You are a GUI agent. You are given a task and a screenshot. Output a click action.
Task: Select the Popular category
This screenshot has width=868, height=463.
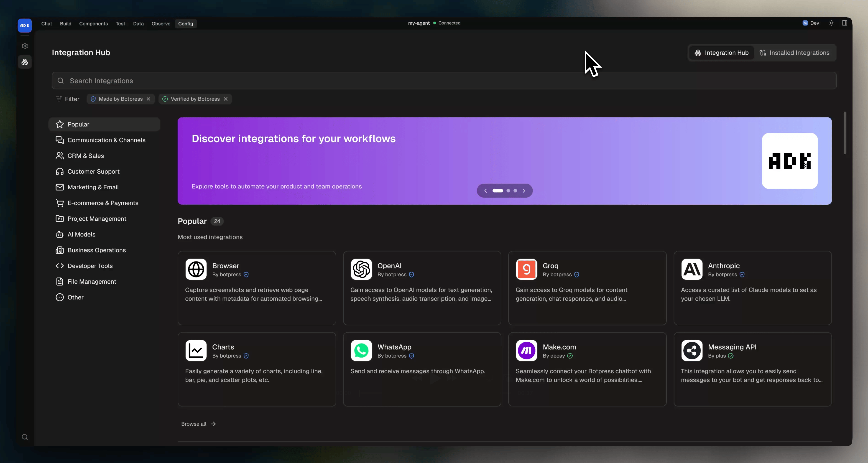coord(105,124)
